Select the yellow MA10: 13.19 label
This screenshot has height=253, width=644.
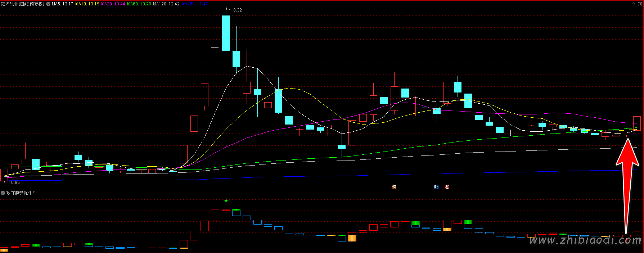(x=87, y=4)
